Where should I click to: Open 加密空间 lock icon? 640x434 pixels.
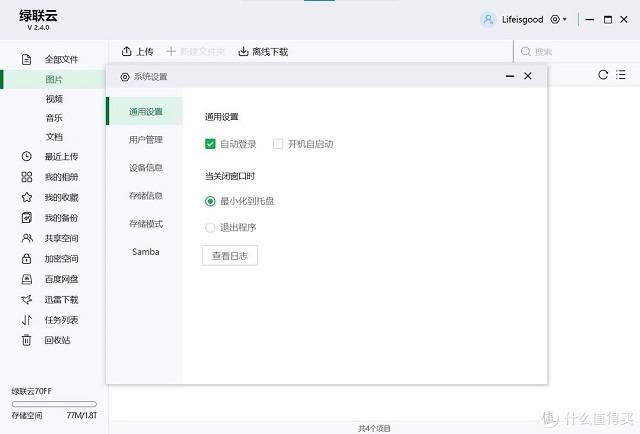coord(27,258)
